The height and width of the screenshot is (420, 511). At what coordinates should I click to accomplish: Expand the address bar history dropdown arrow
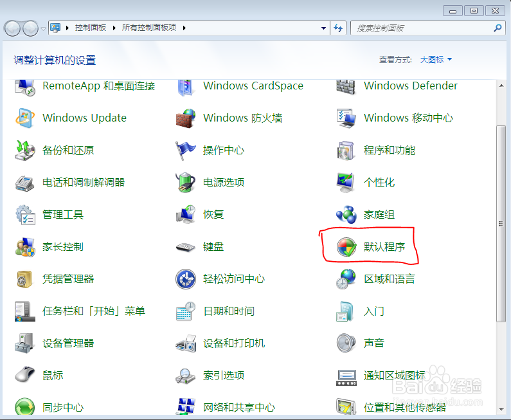pyautogui.click(x=323, y=28)
